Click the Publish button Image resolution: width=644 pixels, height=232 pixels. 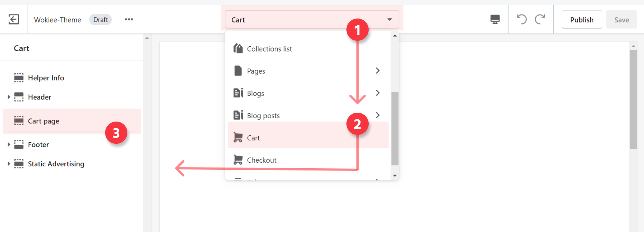(x=581, y=20)
